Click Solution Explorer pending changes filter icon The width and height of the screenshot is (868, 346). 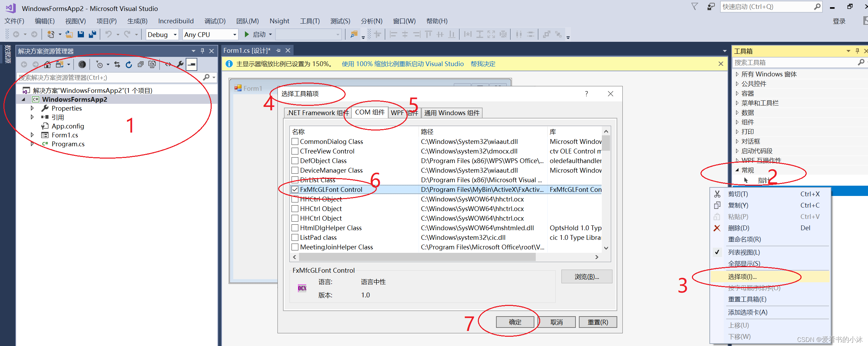(x=99, y=64)
